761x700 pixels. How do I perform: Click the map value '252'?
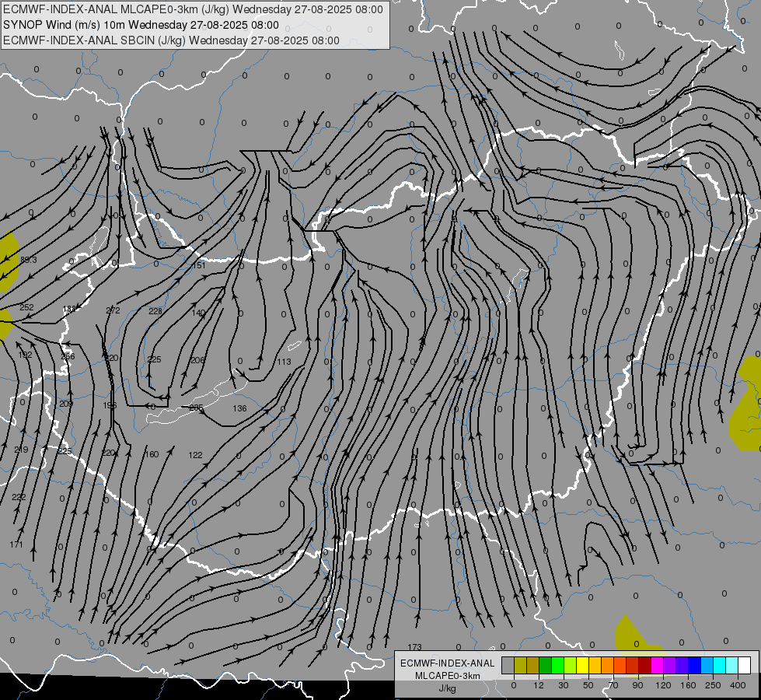(x=26, y=307)
